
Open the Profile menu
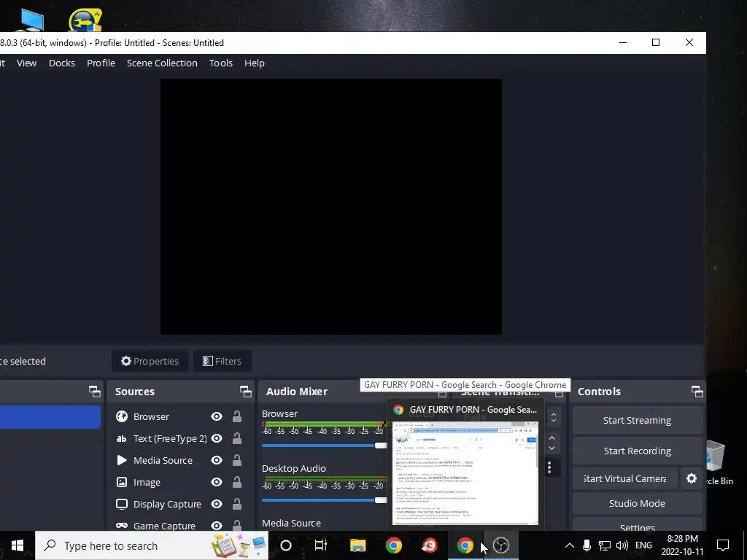point(101,63)
